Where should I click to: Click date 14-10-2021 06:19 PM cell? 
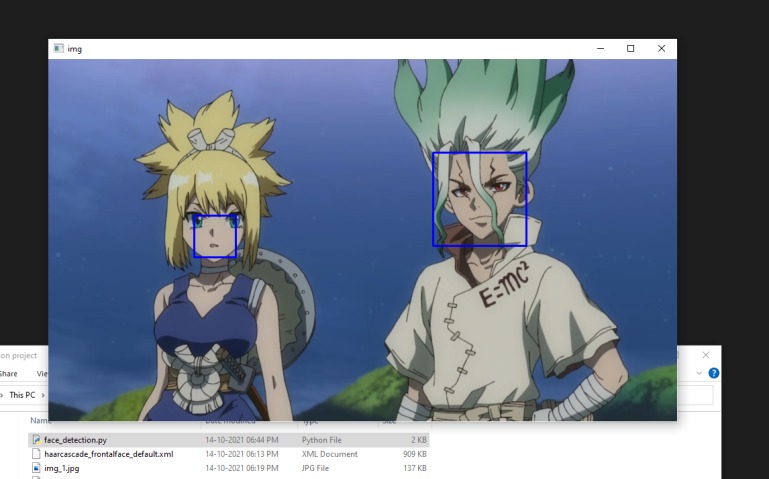tap(242, 468)
